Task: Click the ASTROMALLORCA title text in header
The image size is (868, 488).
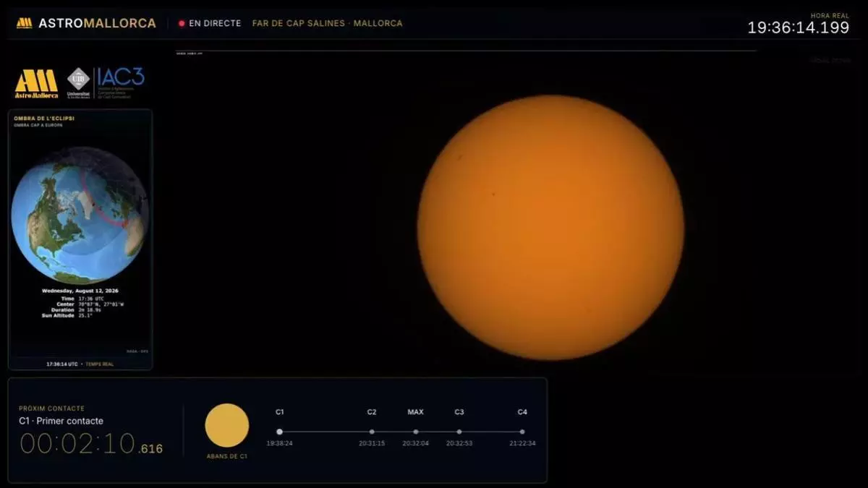Action: tap(97, 23)
